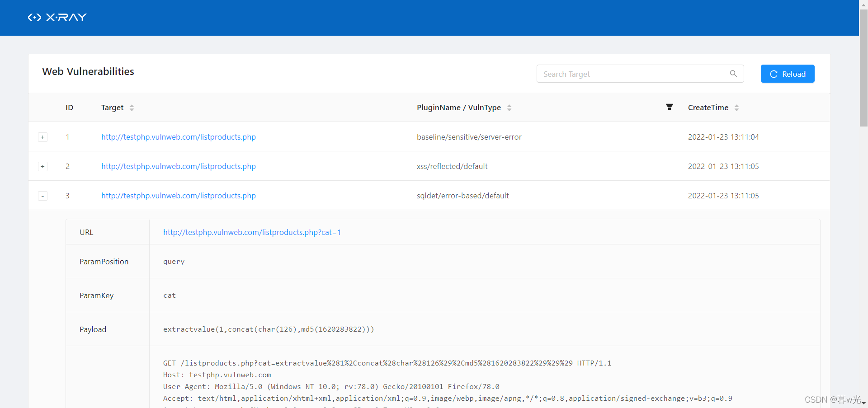Image resolution: width=868 pixels, height=408 pixels.
Task: Click the Target column header
Action: (x=112, y=108)
